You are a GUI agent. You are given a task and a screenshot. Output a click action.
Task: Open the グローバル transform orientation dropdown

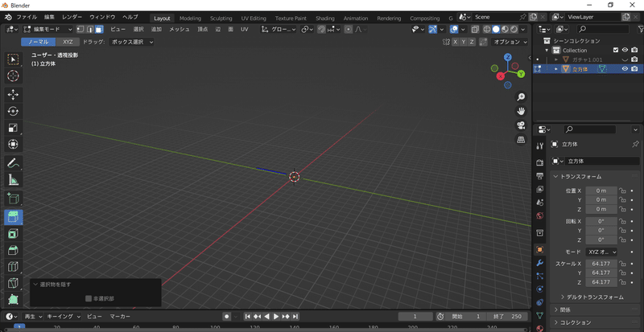coord(279,29)
